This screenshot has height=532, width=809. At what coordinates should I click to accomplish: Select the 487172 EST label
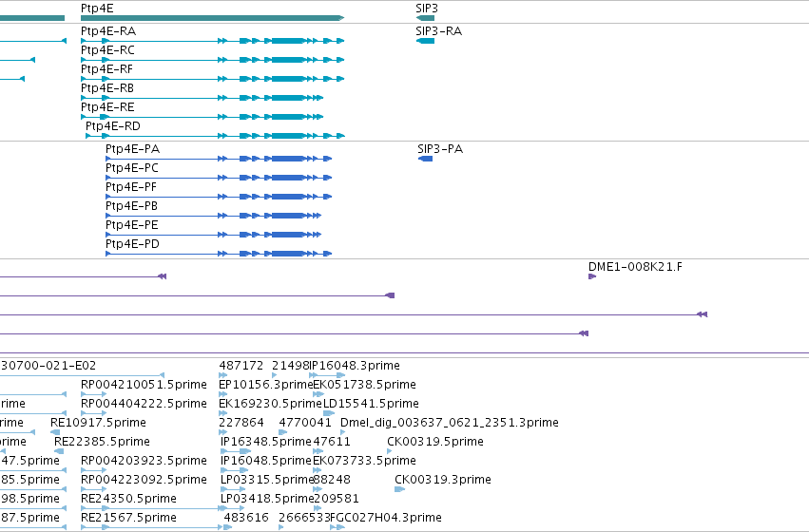(x=241, y=366)
